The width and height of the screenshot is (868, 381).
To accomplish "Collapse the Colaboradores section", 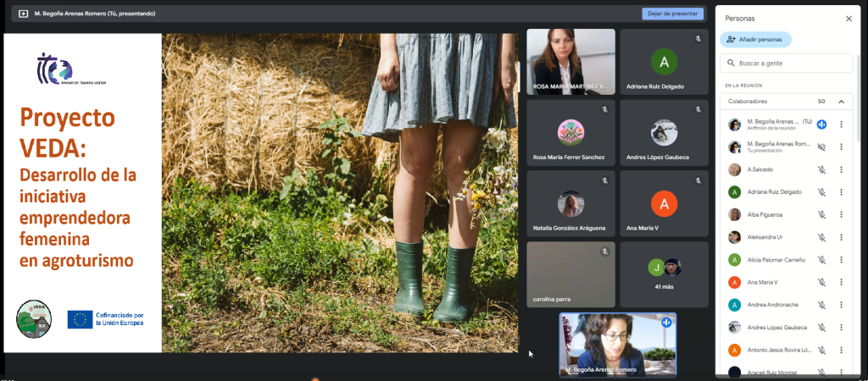I will coord(841,102).
